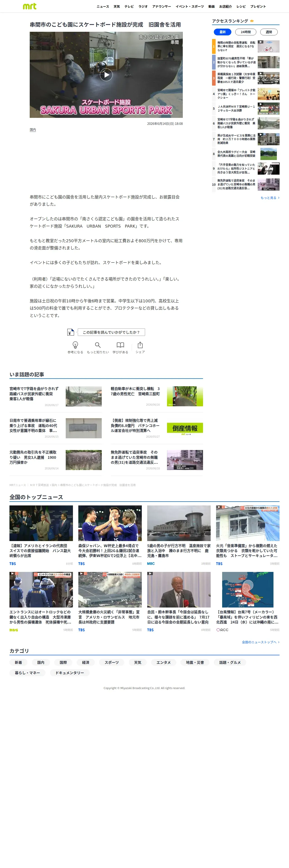Open trending article 元勤務先の取引先を不正横取り
The image size is (289, 868).
[33, 457]
